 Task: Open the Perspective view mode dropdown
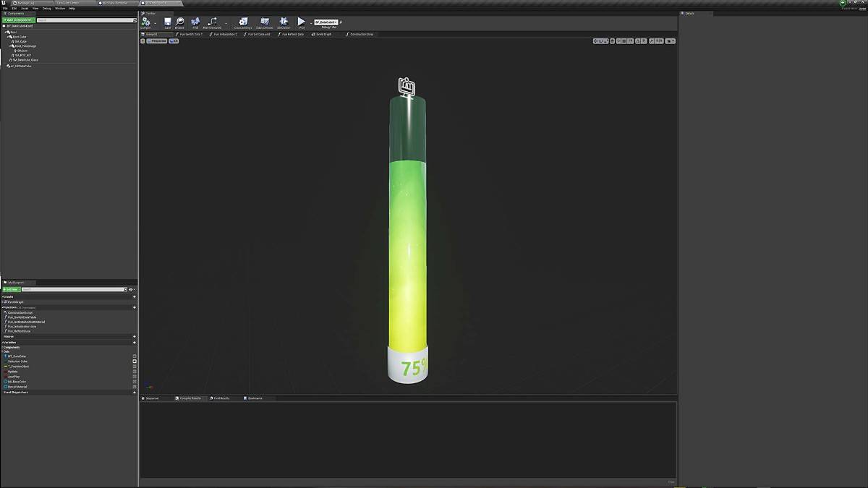click(156, 41)
